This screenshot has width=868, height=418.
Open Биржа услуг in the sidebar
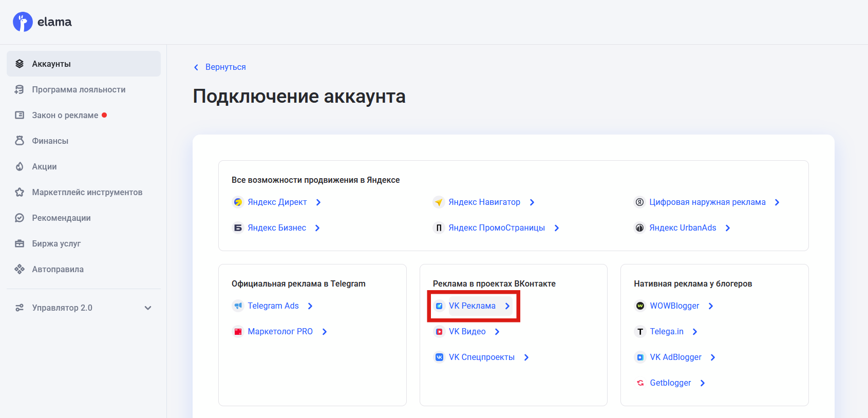[x=84, y=243]
